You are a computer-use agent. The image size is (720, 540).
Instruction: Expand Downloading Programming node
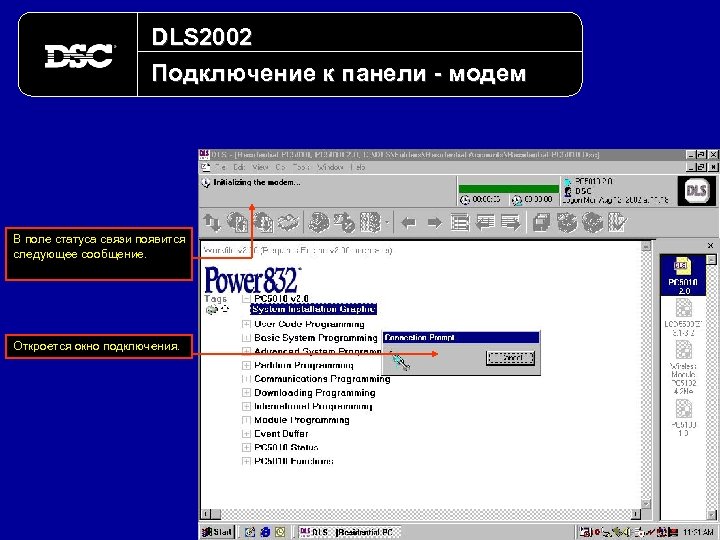(247, 393)
